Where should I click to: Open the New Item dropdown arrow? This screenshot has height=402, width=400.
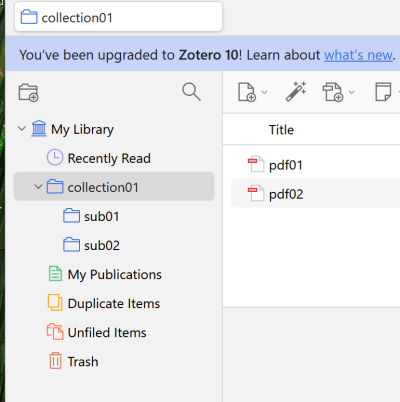coord(265,92)
